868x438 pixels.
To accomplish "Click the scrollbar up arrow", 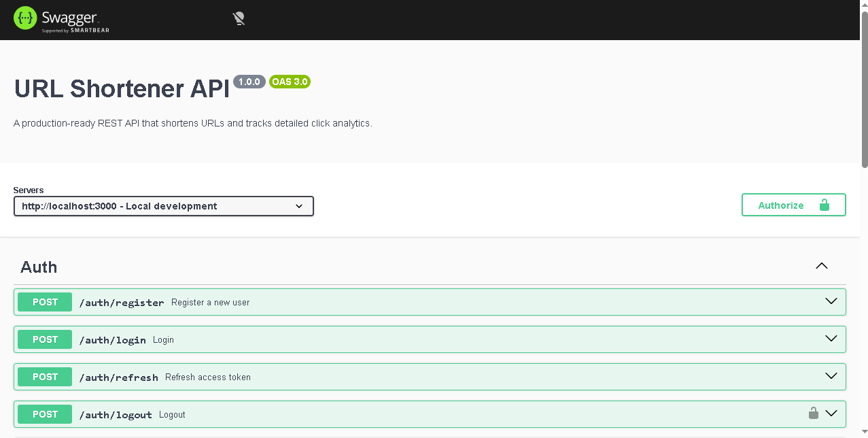I will 865,5.
